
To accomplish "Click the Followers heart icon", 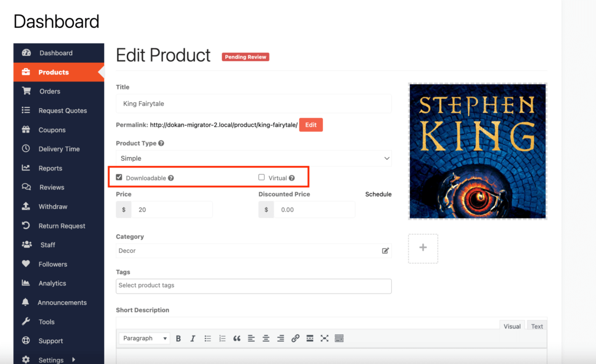I will pyautogui.click(x=26, y=264).
